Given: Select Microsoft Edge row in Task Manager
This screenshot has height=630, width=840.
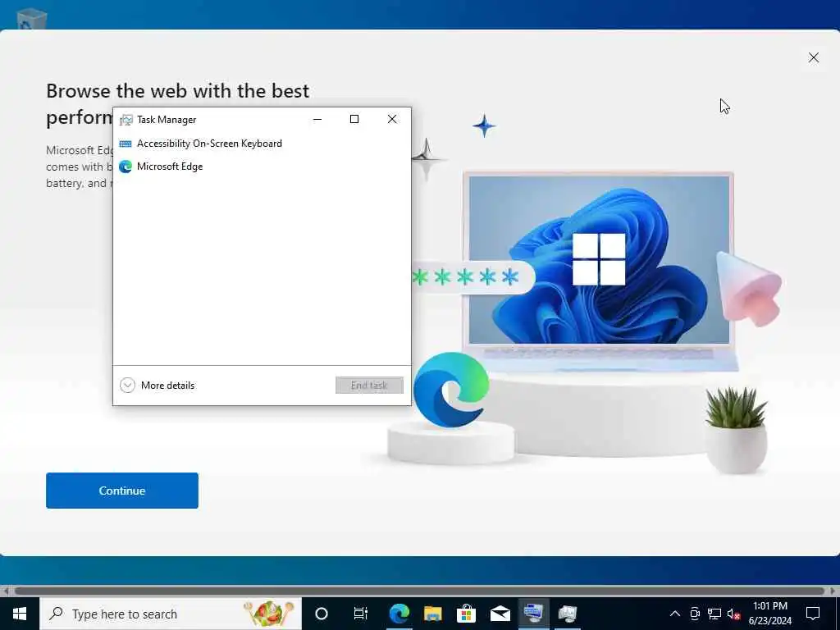Looking at the screenshot, I should [x=262, y=167].
